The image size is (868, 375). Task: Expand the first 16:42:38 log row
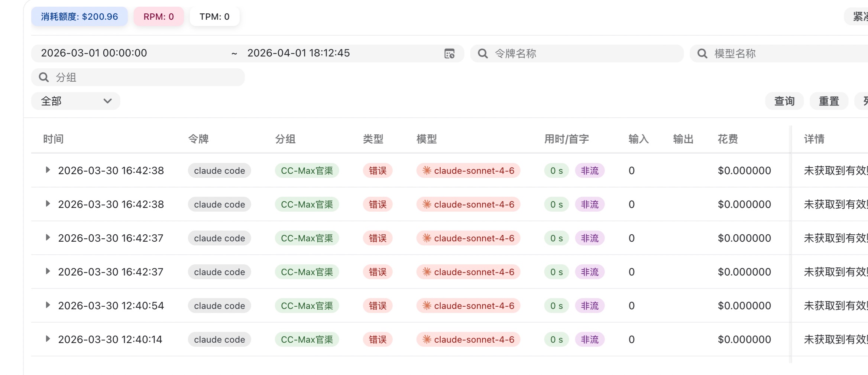48,170
